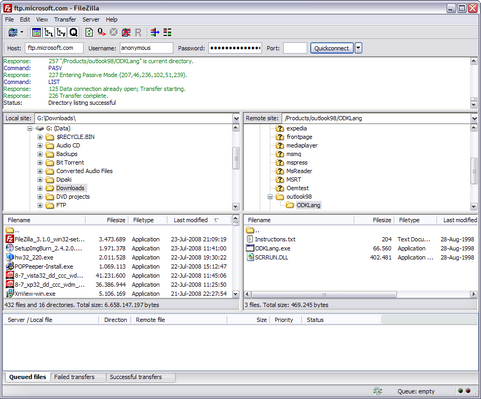Click the local directory tree scrollbar thumb
Viewport: 481px width, 399px height.
coord(236,158)
